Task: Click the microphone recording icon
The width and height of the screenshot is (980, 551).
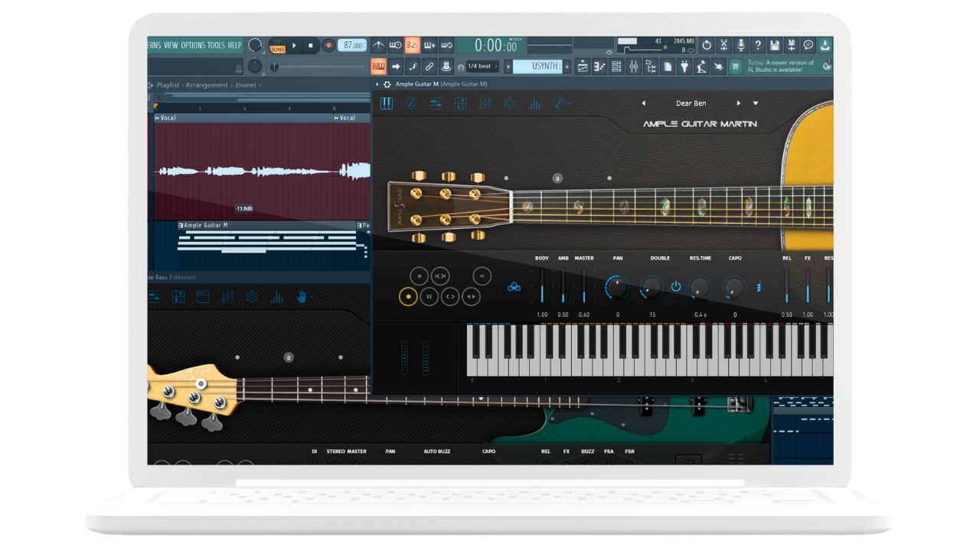Action: pyautogui.click(x=740, y=46)
